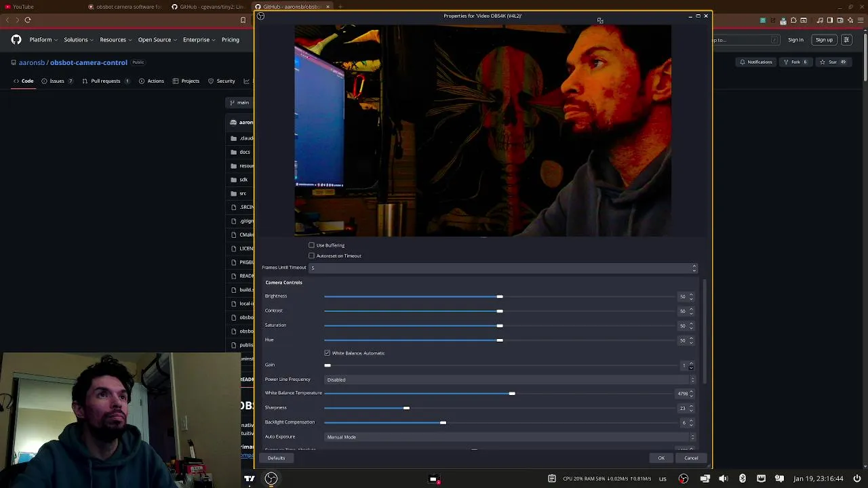Click the Brightness slider handle

coord(500,296)
